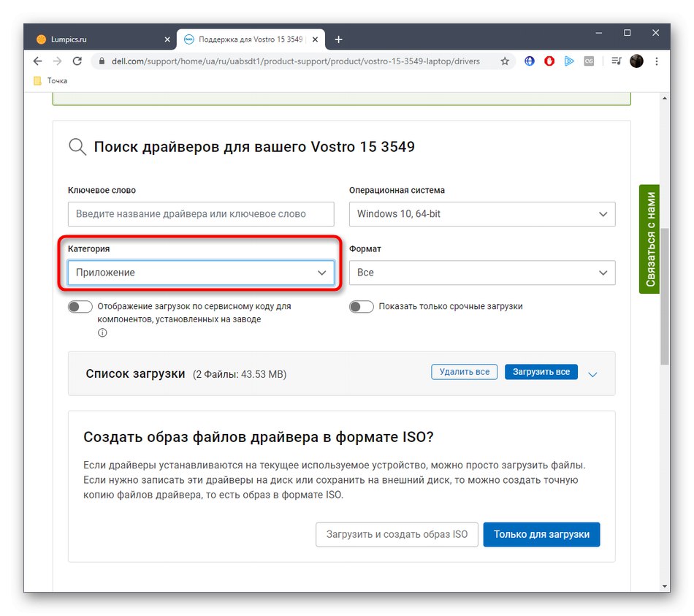Click the Загрузить все button
This screenshot has width=694, height=616.
(x=541, y=371)
